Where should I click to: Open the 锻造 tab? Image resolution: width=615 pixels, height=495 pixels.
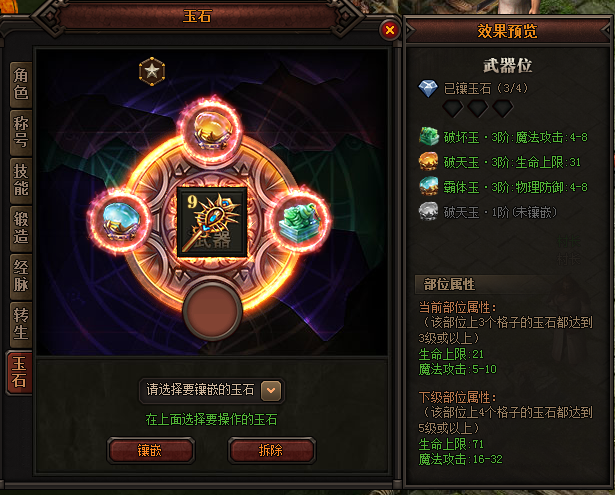tap(21, 228)
